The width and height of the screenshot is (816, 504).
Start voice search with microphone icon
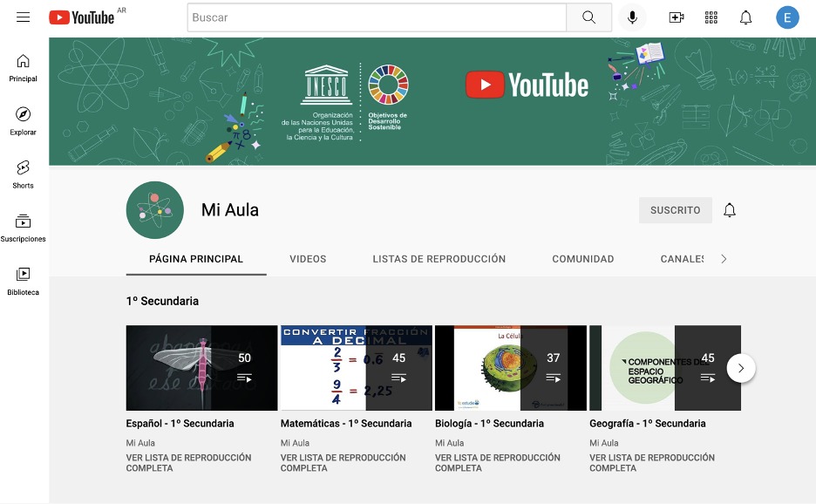[x=632, y=17]
